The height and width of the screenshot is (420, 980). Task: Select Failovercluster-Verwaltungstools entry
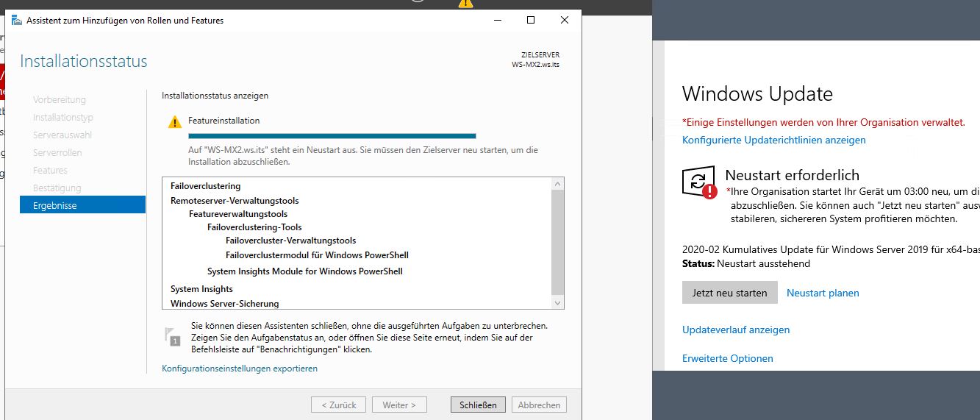click(x=291, y=241)
